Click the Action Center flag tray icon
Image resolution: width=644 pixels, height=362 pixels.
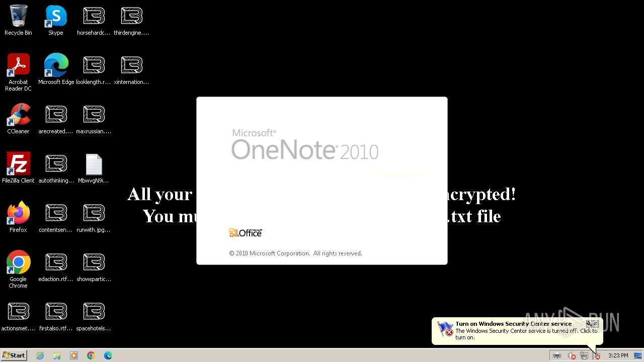tap(596, 355)
